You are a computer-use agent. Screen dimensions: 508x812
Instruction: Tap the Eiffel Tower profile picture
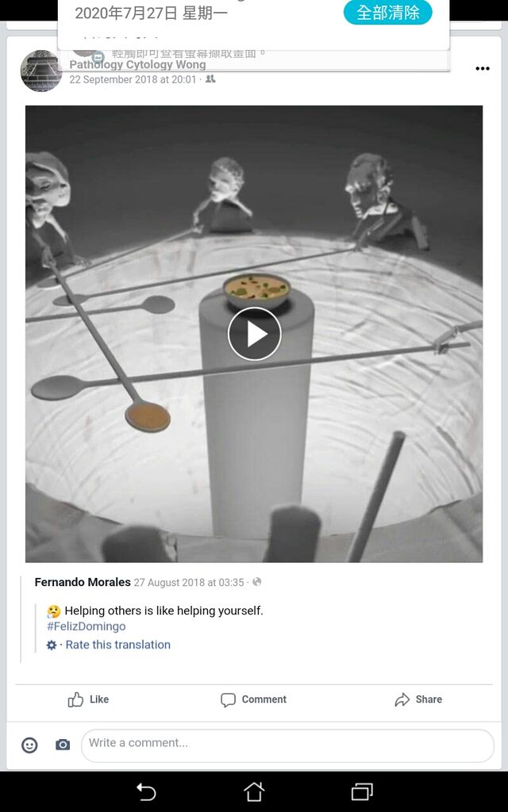[x=41, y=71]
